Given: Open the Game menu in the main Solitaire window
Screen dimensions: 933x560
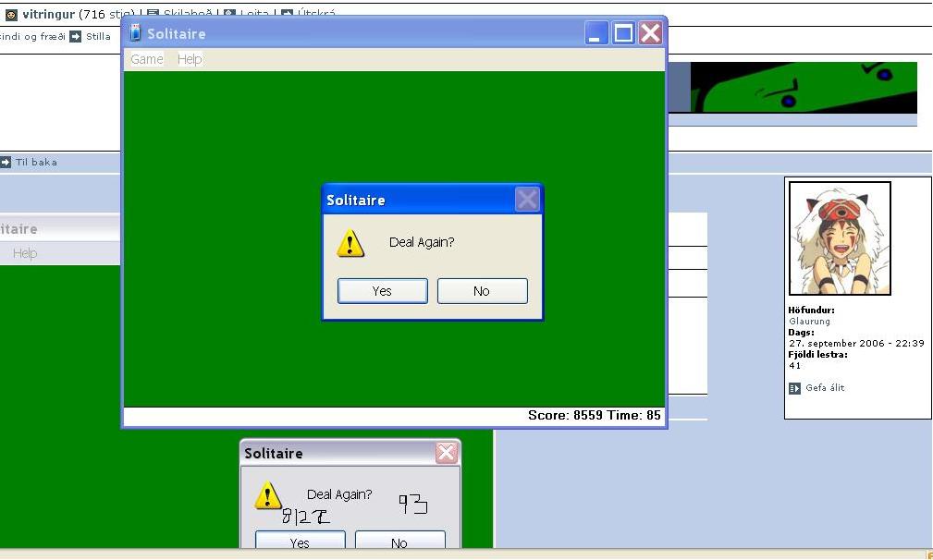Looking at the screenshot, I should [x=147, y=59].
